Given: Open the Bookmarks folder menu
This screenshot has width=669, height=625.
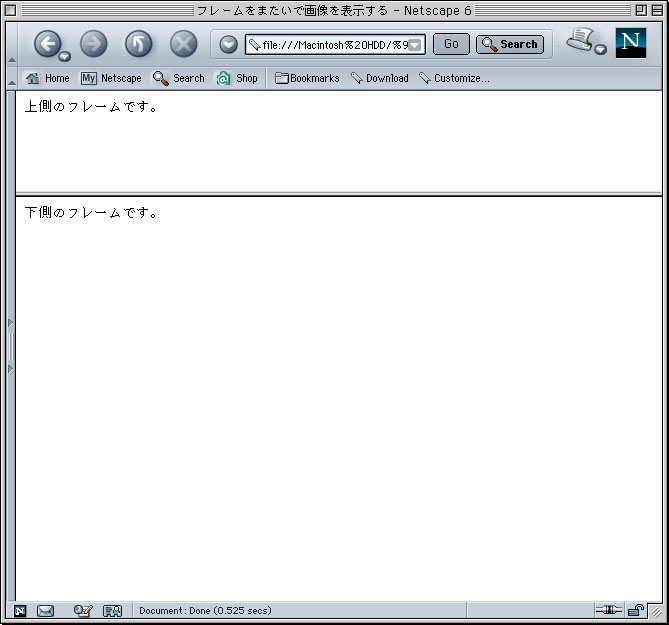Looking at the screenshot, I should tap(307, 78).
